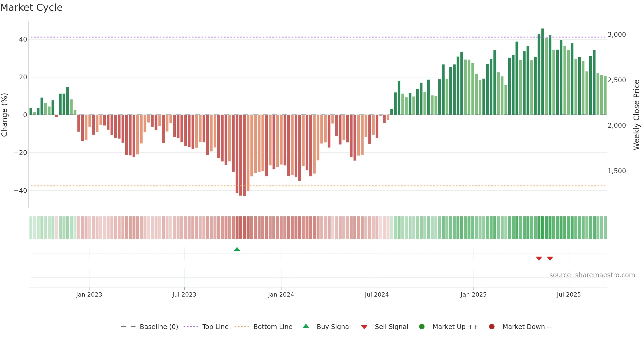Click the Weekly Close Price axis title
This screenshot has height=362, width=644.
pos(636,115)
